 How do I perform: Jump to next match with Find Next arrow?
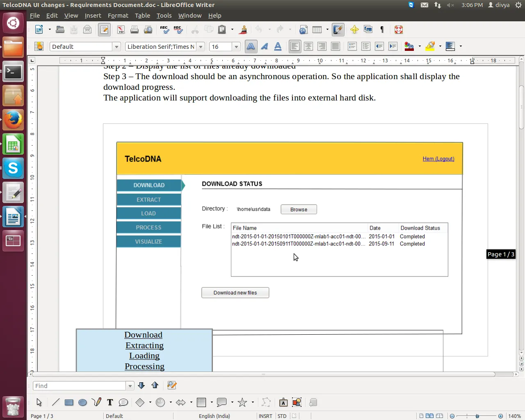click(142, 386)
